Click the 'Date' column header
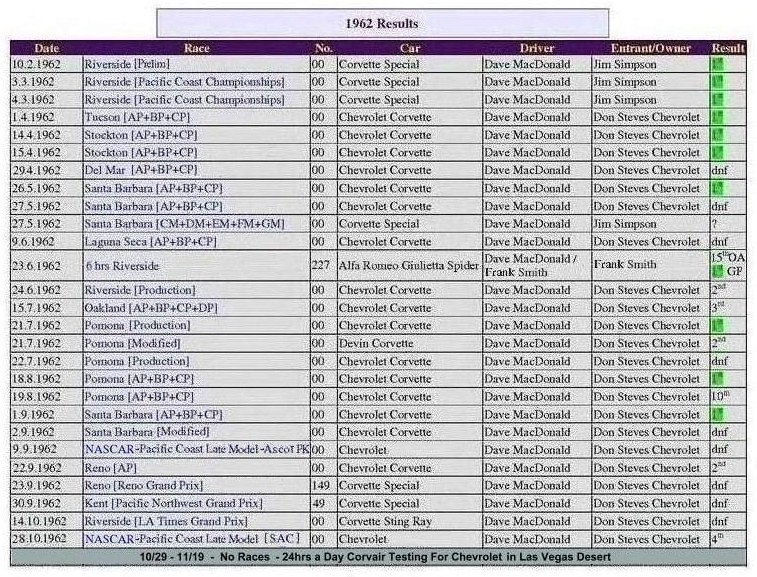This screenshot has width=757, height=577. point(46,48)
